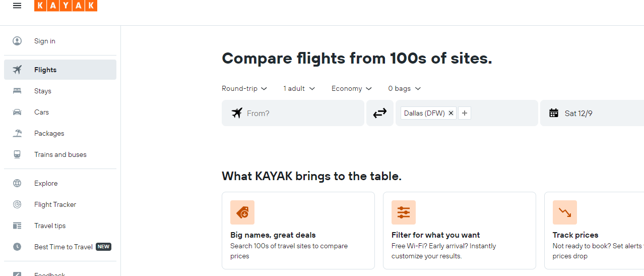Click the KAYAK logo
644x276 pixels.
tap(66, 6)
